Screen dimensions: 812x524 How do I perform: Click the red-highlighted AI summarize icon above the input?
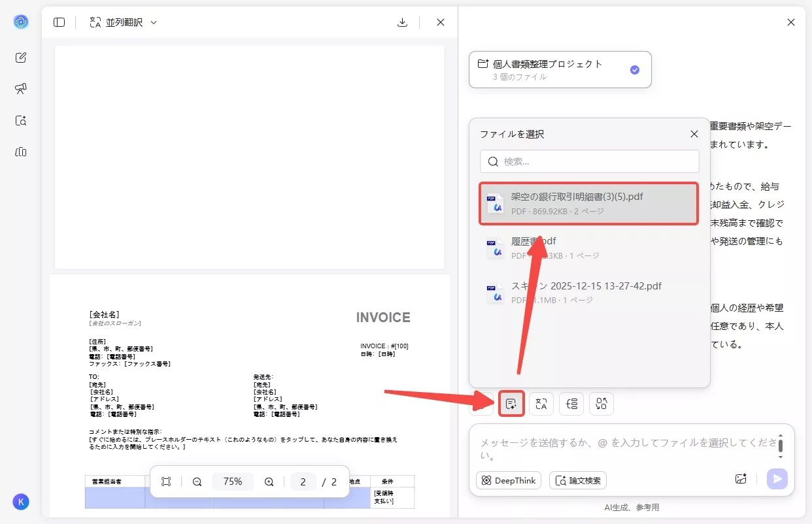click(x=511, y=403)
